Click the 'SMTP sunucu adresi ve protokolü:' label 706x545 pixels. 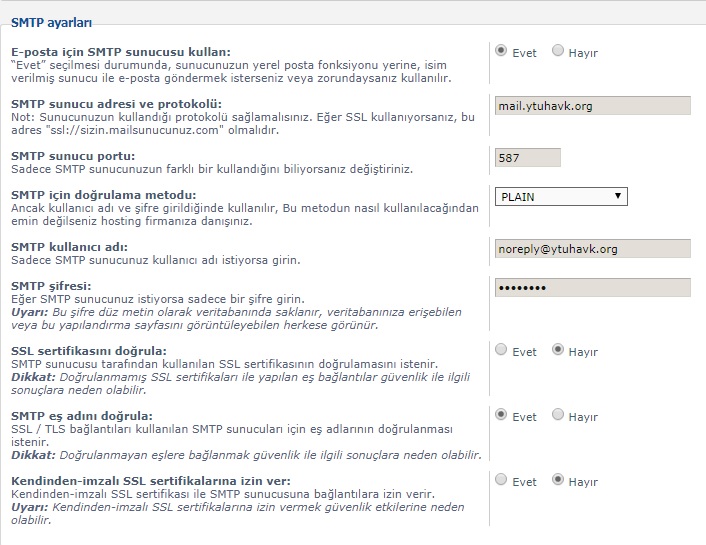(x=116, y=104)
